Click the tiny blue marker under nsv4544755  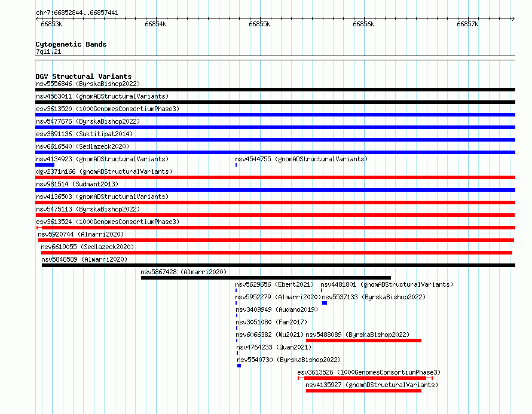[x=236, y=165]
